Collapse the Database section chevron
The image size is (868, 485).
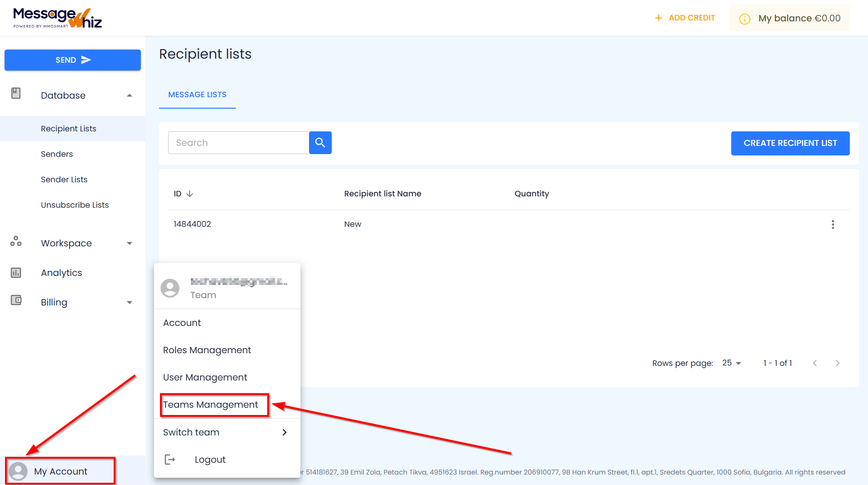pos(130,95)
